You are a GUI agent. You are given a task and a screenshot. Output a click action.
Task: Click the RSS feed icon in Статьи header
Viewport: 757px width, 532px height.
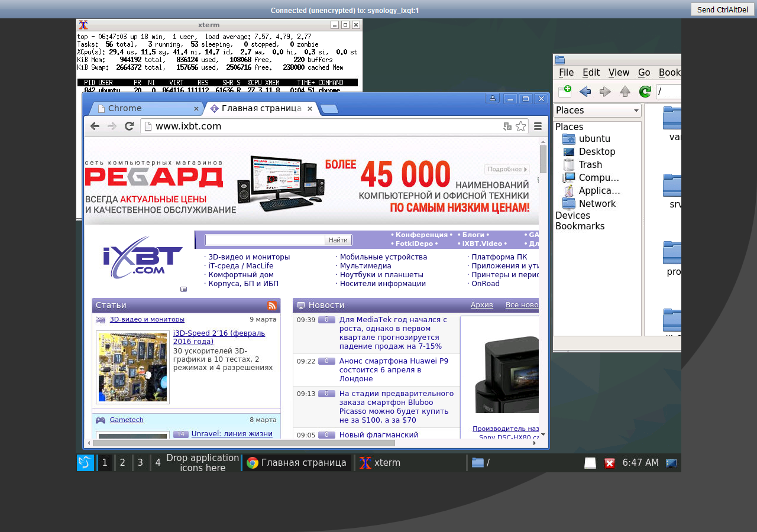(272, 306)
